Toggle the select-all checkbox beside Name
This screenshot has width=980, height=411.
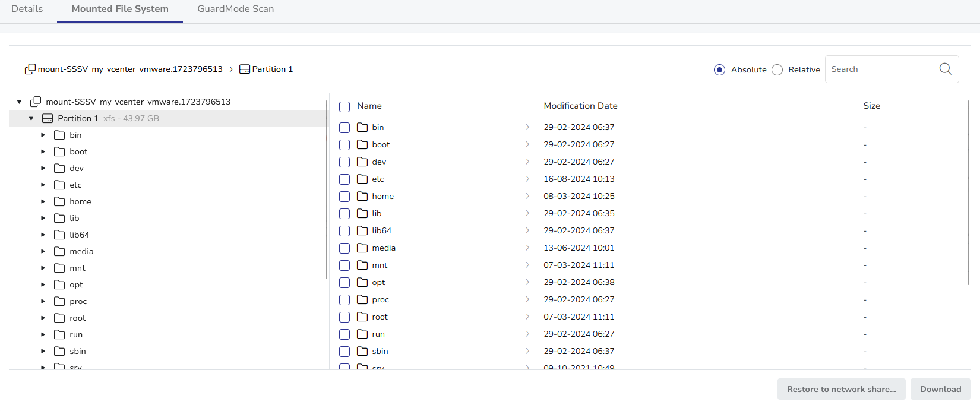pos(344,106)
